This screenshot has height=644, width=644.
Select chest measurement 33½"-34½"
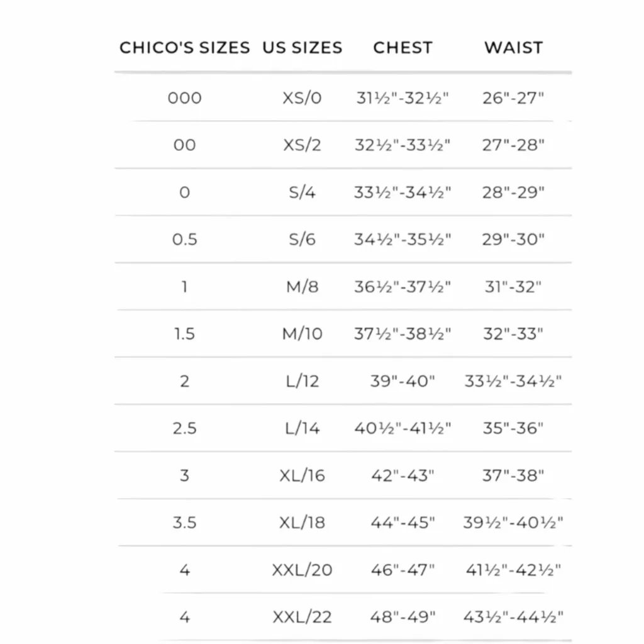pos(402,192)
